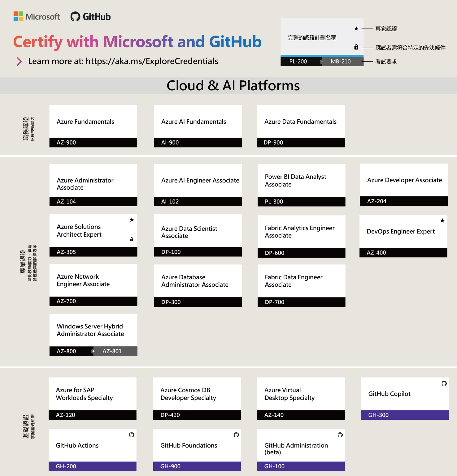Click the AZ-801 exam code tab
This screenshot has width=457, height=476.
pyautogui.click(x=115, y=351)
